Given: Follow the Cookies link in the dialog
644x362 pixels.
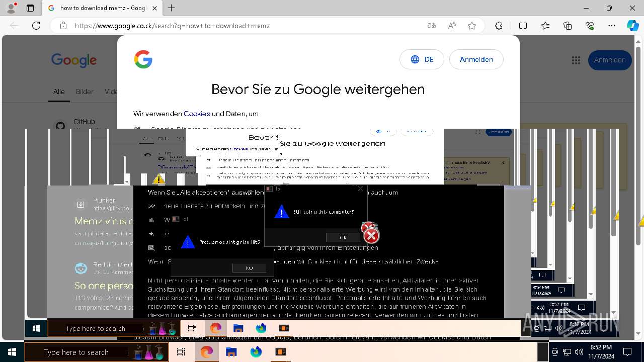Looking at the screenshot, I should (x=197, y=114).
